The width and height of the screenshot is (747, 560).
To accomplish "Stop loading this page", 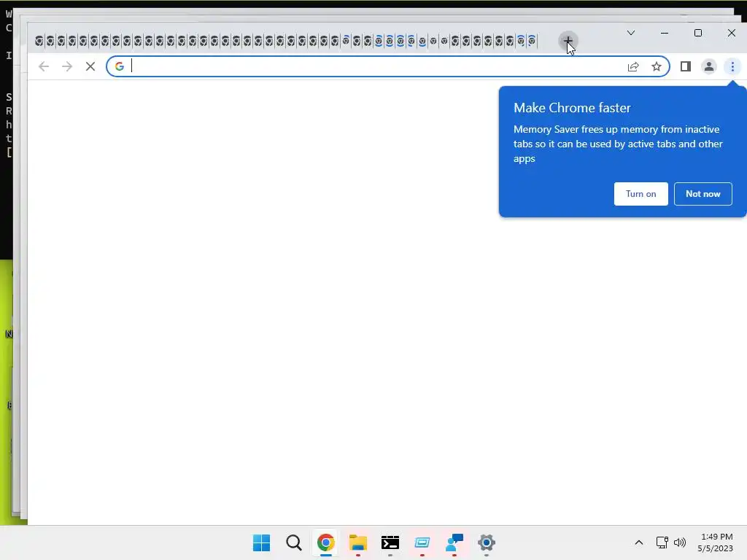I will (x=90, y=66).
